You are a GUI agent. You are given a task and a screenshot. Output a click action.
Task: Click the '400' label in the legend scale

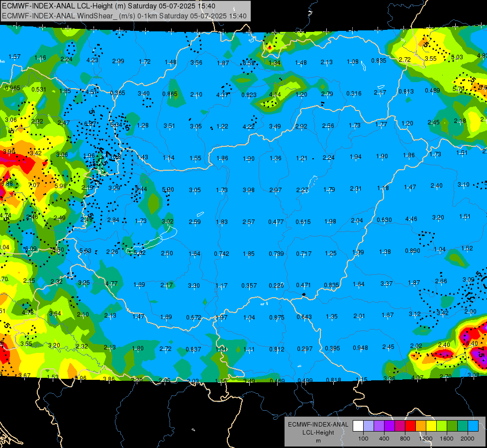(384, 439)
